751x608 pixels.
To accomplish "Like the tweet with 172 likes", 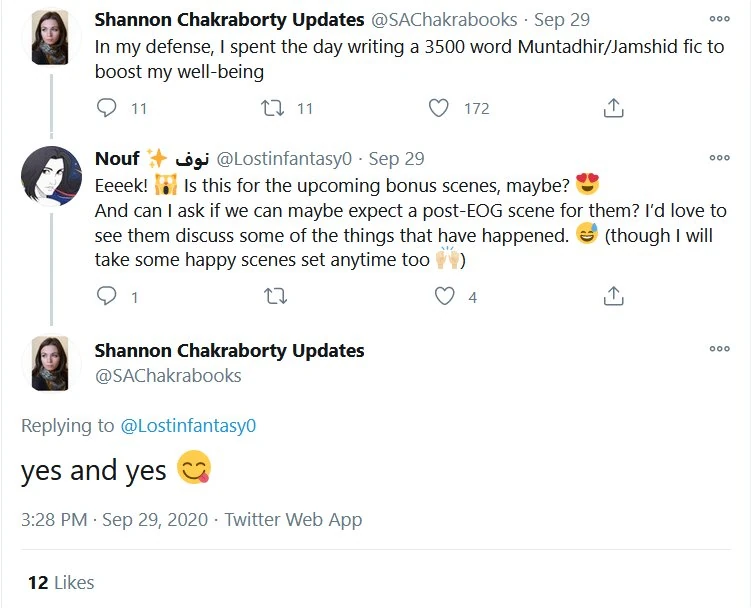I will click(x=439, y=108).
